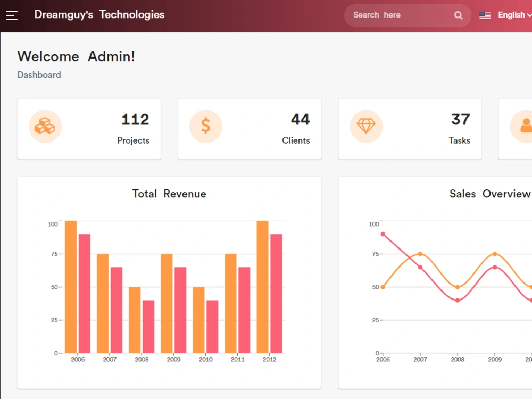The height and width of the screenshot is (399, 532).
Task: Click the pink 2009 revenue bar
Action: pos(180,310)
